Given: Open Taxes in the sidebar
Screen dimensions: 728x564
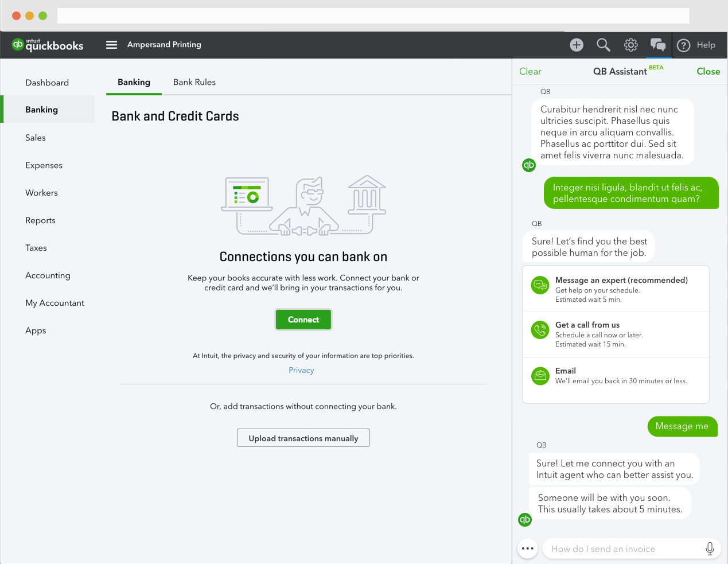Looking at the screenshot, I should tap(36, 248).
